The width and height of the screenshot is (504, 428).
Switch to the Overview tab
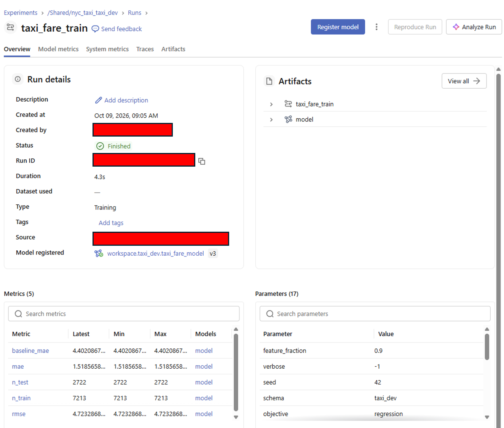[x=17, y=49]
